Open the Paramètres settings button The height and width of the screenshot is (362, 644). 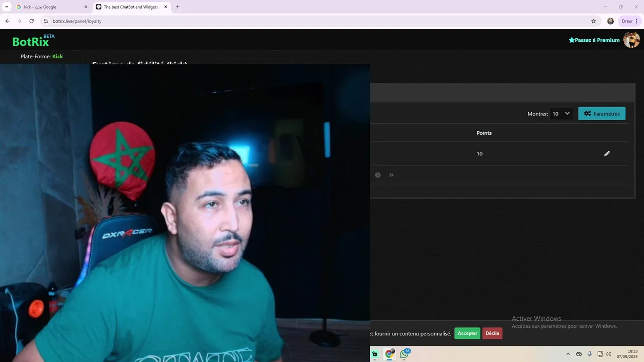pos(602,114)
